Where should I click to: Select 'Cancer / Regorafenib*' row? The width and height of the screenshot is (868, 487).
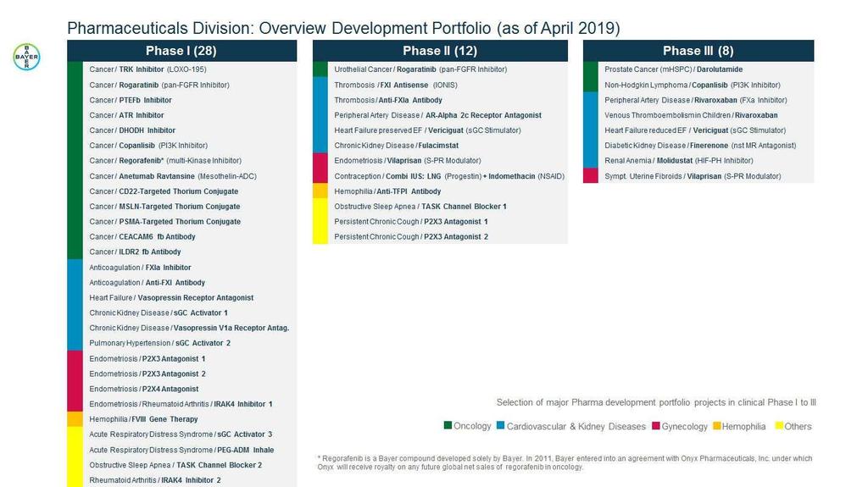click(181, 160)
